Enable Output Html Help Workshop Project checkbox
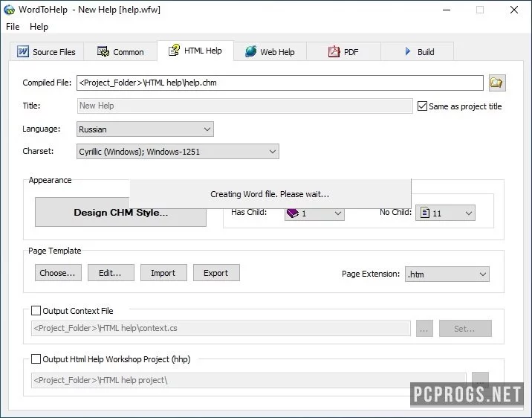The height and width of the screenshot is (418, 532). pos(36,359)
